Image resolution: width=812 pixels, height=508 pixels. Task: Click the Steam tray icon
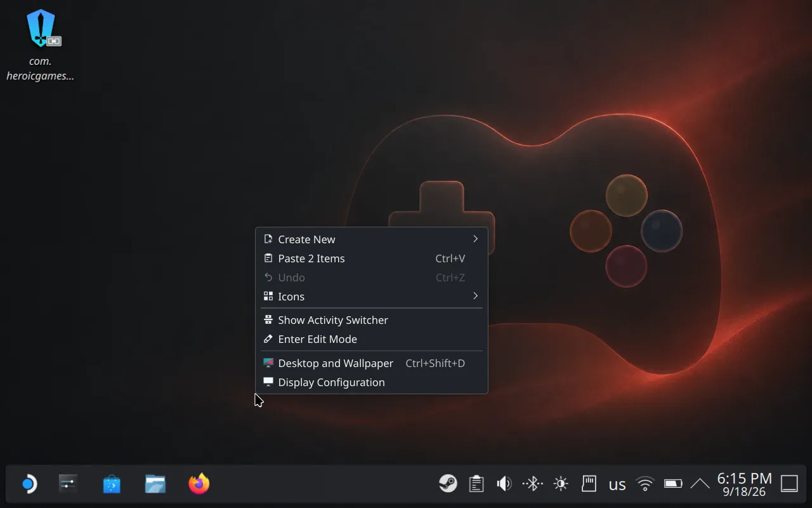coord(448,484)
